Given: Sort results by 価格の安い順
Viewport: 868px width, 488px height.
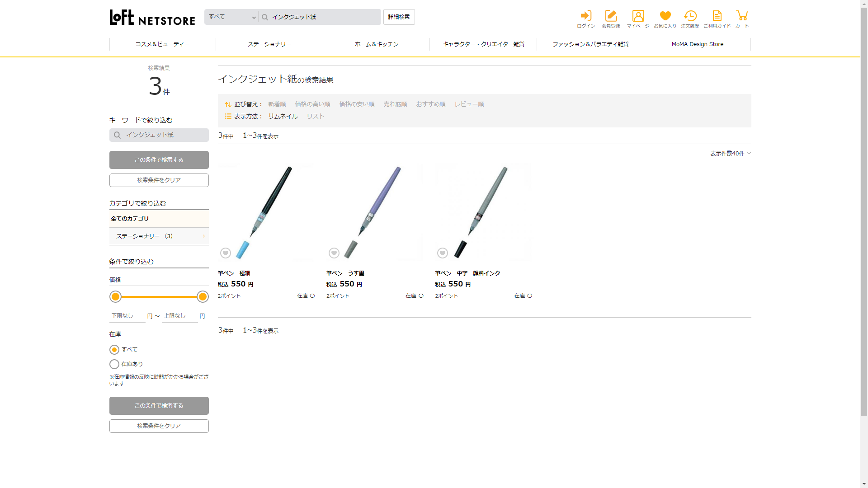Looking at the screenshot, I should [357, 104].
